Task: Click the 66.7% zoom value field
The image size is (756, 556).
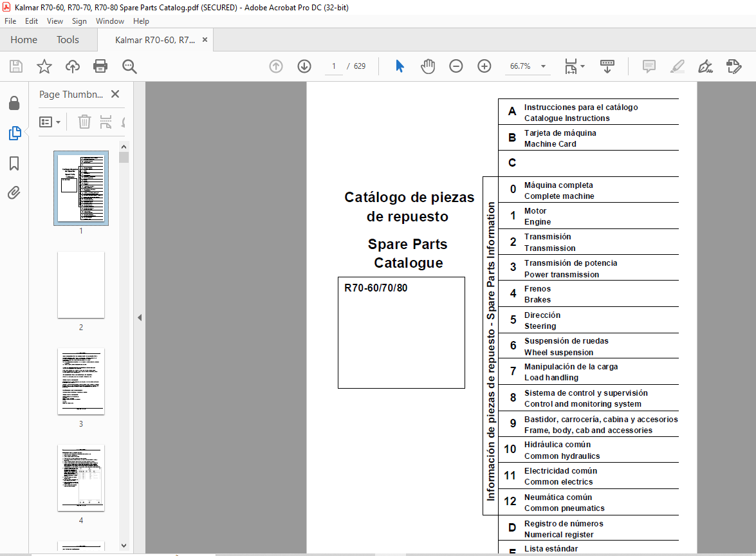Action: 521,66
